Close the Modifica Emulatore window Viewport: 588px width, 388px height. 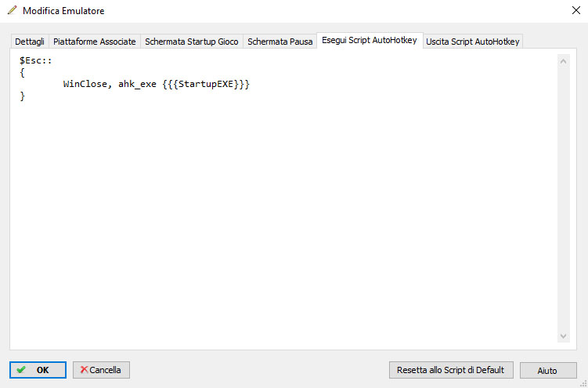576,10
